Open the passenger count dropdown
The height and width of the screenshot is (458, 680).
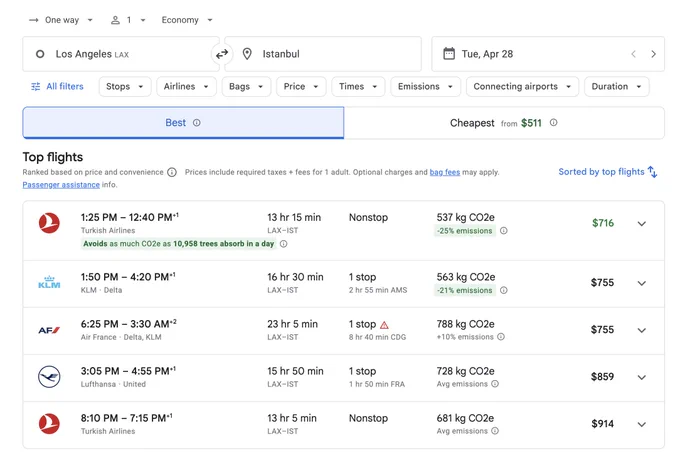pos(128,20)
